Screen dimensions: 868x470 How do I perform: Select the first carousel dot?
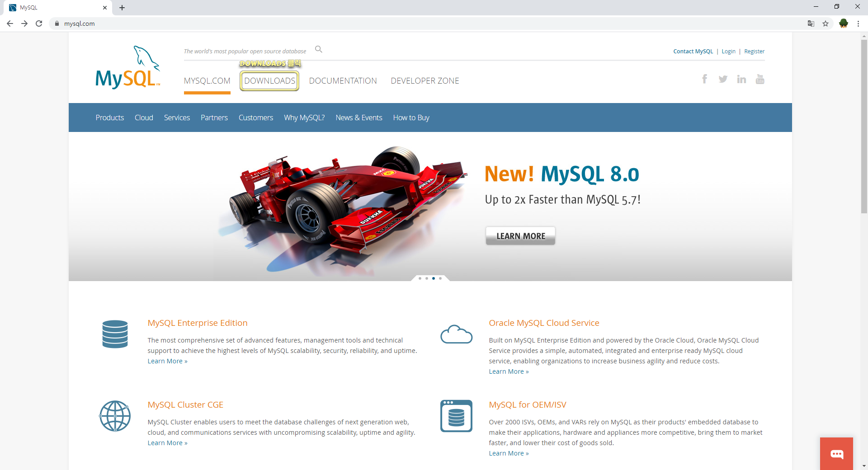tap(420, 278)
